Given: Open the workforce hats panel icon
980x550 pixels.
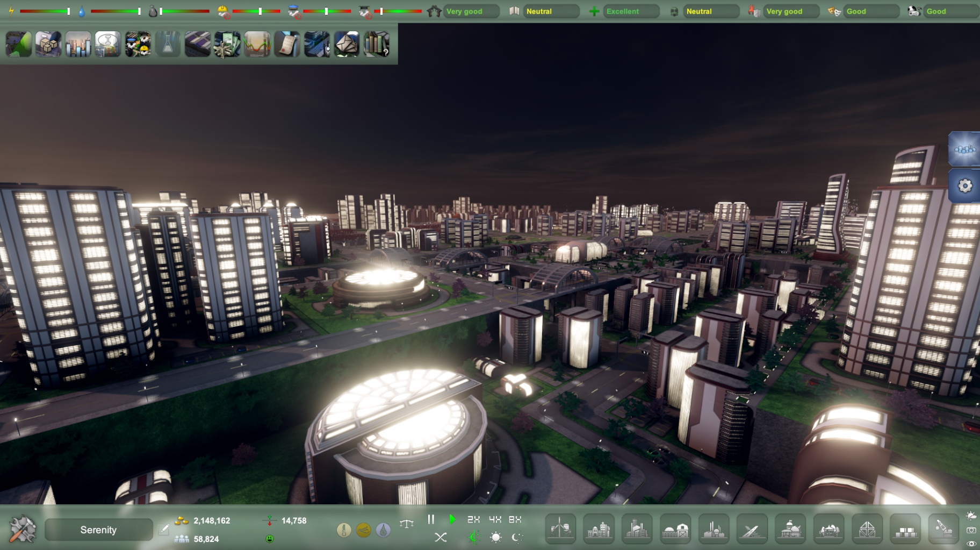Looking at the screenshot, I should coord(138,44).
